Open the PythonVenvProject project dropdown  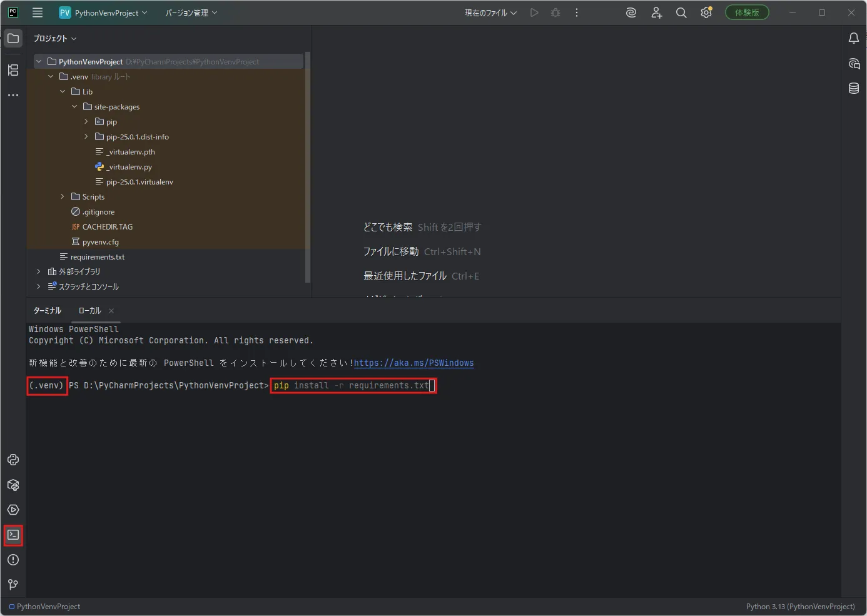(x=103, y=13)
